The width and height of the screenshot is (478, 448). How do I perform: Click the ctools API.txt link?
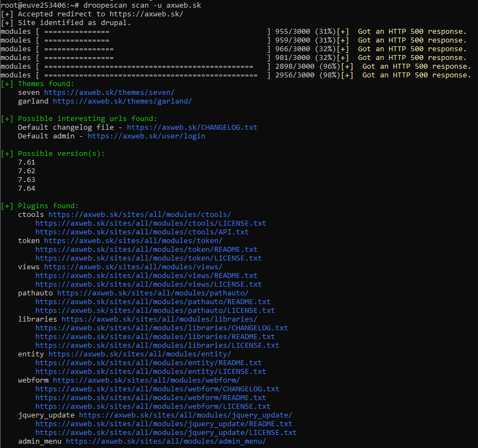142,232
